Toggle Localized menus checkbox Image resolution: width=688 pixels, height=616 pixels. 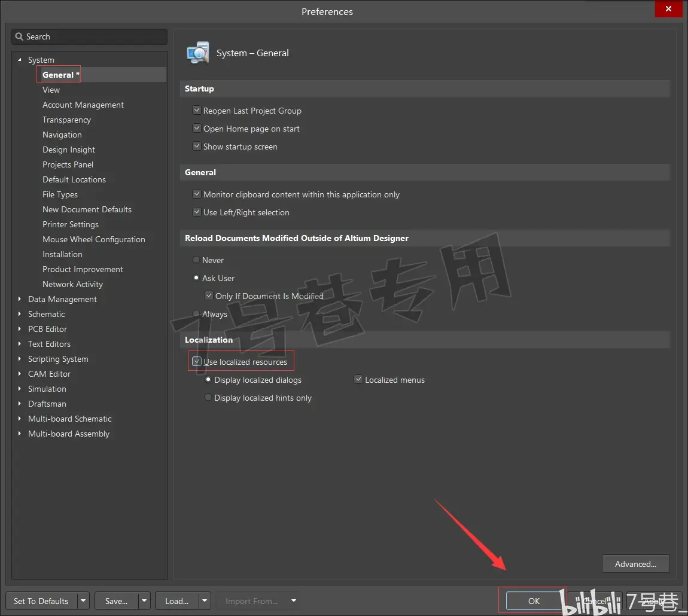[358, 380]
